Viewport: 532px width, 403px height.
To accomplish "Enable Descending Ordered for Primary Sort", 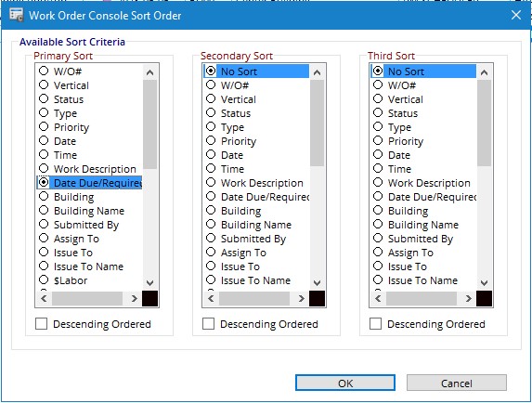I will tap(42, 324).
